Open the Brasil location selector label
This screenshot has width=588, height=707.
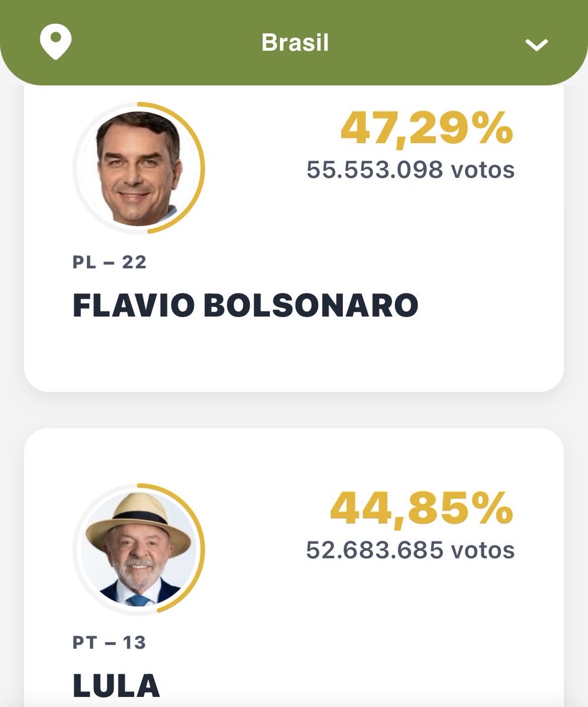295,42
